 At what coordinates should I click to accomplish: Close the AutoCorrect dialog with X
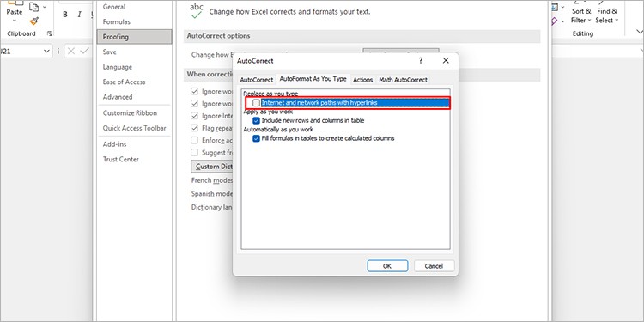tap(446, 61)
